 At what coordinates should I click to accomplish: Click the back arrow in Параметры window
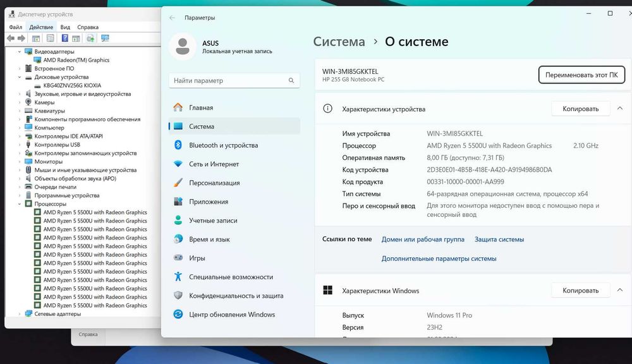[x=172, y=18]
